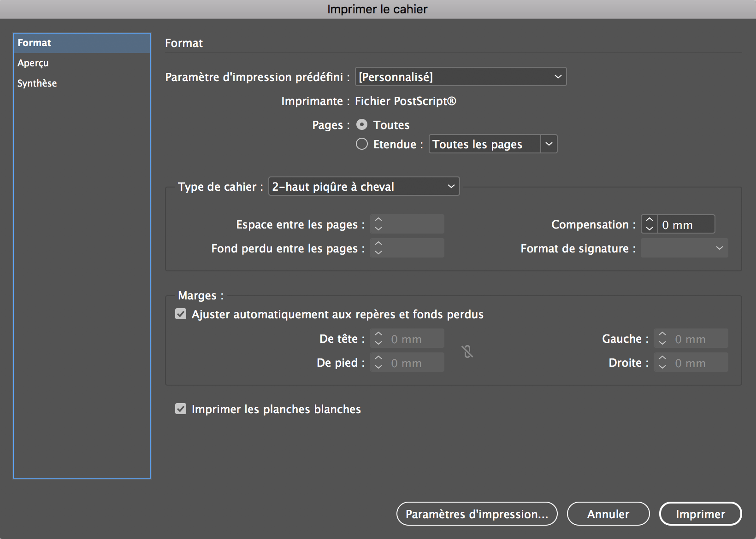Screen dimensions: 756x539
Task: Click the margin link chain icon
Action: pyautogui.click(x=467, y=352)
